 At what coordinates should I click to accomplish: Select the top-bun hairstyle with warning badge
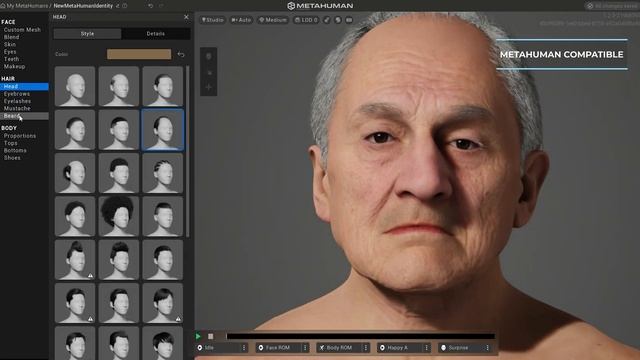coord(75,260)
